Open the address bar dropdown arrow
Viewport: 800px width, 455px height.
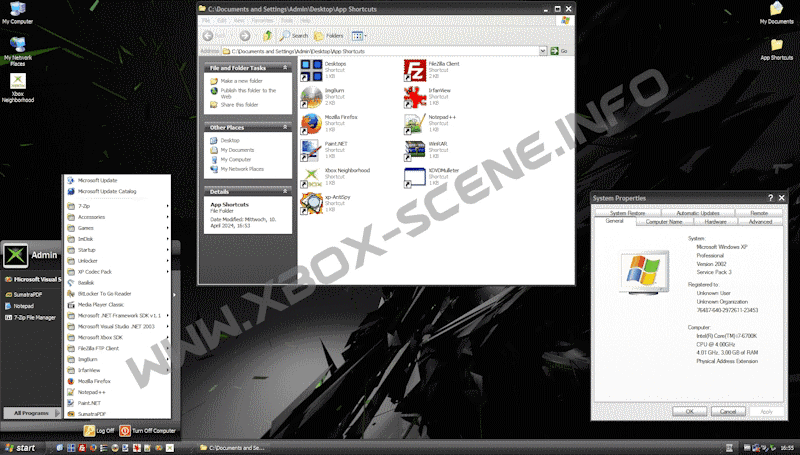[x=543, y=51]
